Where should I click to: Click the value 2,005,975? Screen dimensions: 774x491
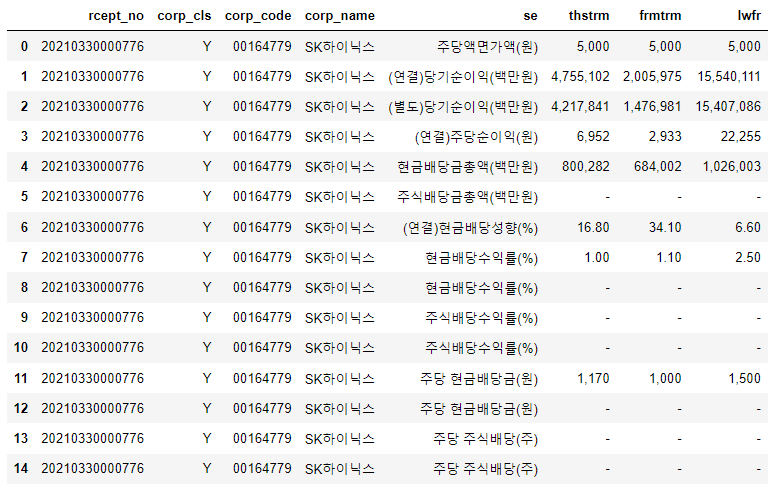tap(652, 76)
